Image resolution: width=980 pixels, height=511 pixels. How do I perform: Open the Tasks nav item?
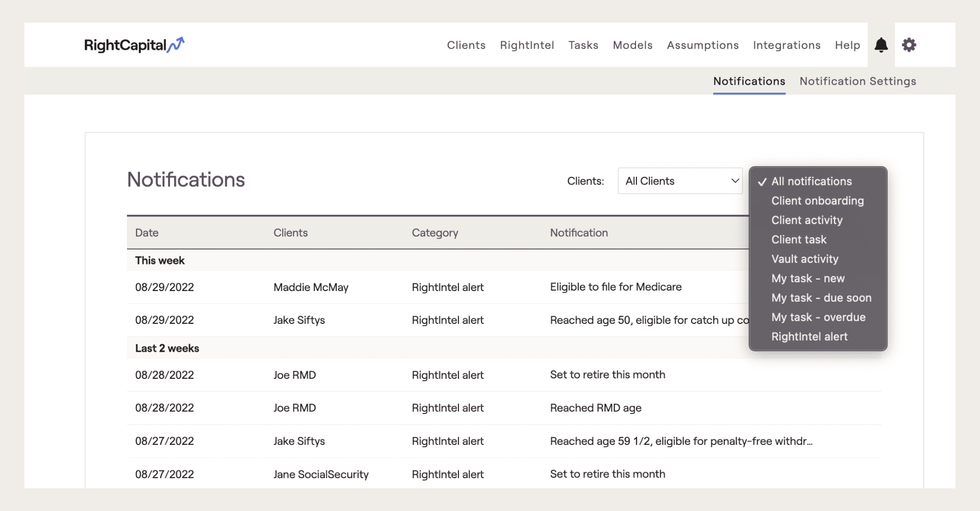click(x=583, y=45)
